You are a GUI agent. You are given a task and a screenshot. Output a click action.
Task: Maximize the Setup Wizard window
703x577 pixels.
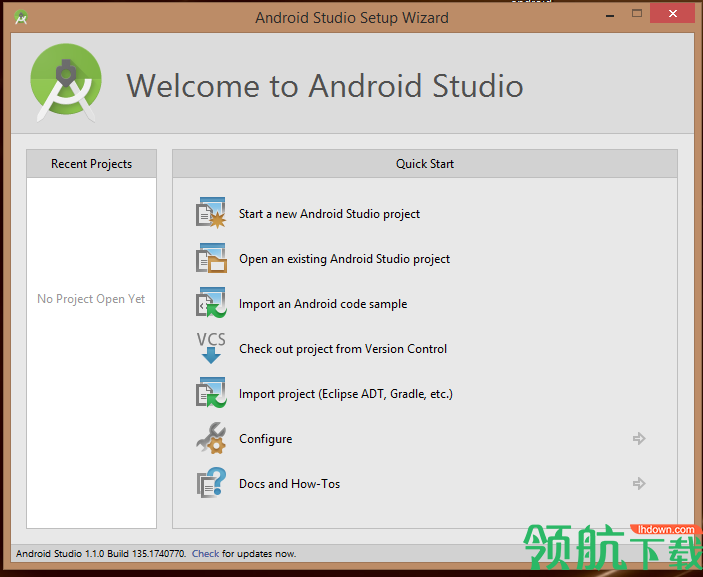[637, 13]
